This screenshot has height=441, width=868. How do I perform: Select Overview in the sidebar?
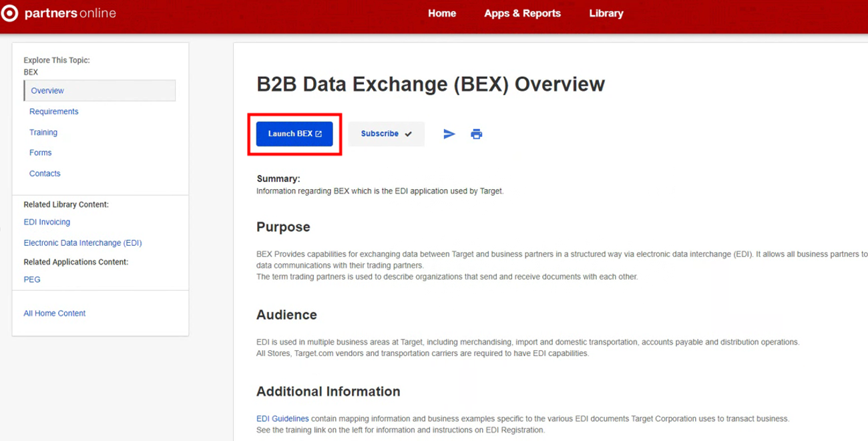pyautogui.click(x=47, y=90)
